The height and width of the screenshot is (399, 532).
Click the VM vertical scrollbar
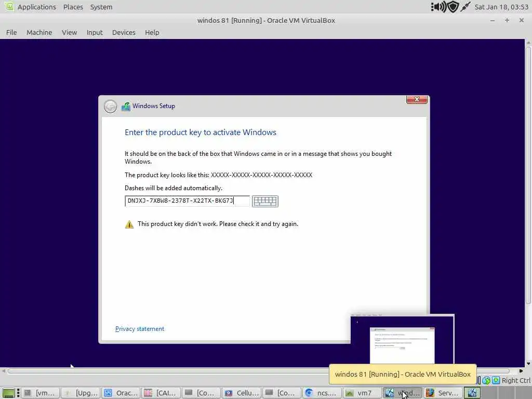(x=528, y=175)
